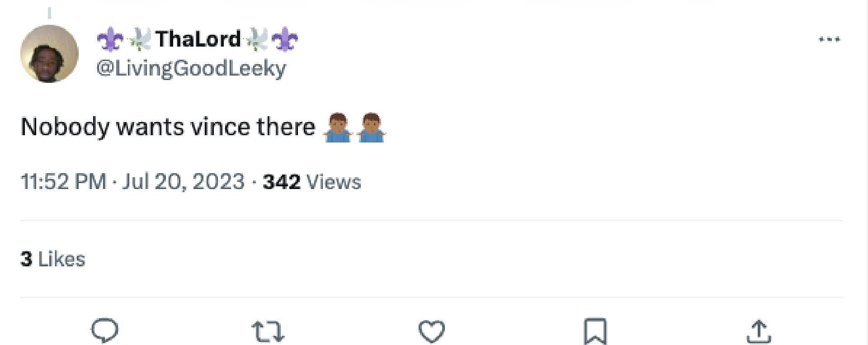This screenshot has height=345, width=868.
Task: View the 342 Views count
Action: (312, 182)
